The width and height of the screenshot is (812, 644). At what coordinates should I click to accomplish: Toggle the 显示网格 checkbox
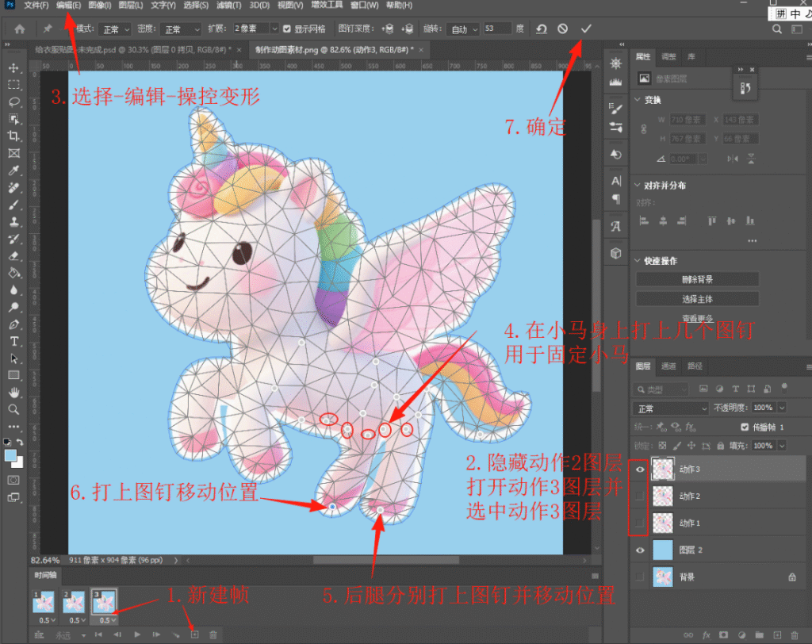tap(287, 29)
